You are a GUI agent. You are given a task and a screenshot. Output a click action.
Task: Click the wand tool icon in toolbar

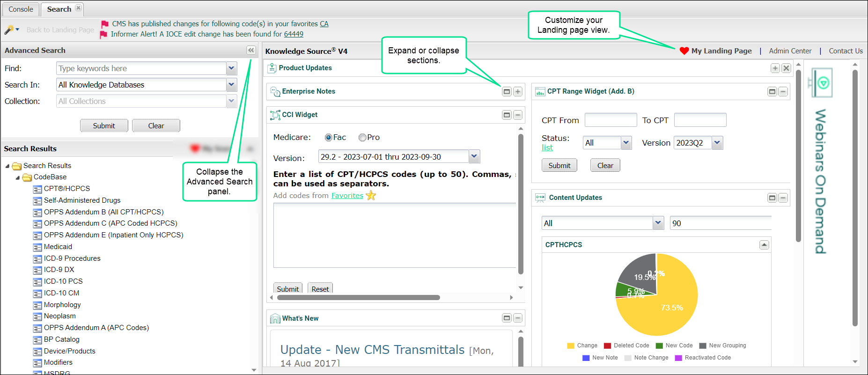9,29
